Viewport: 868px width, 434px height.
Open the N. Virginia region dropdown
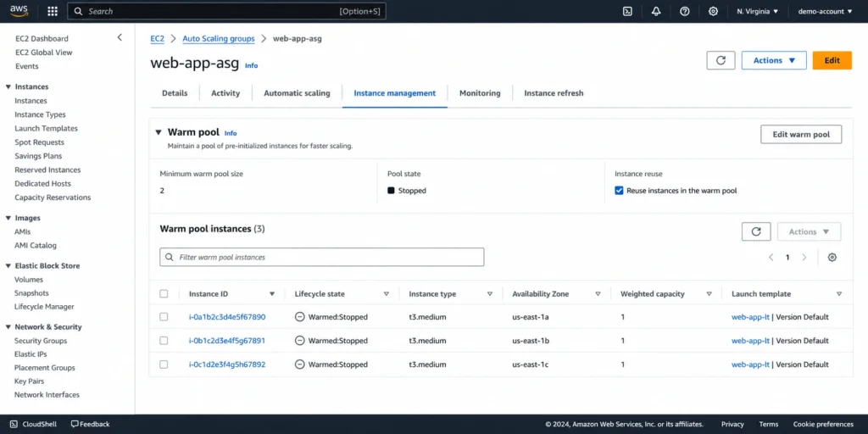pos(757,11)
